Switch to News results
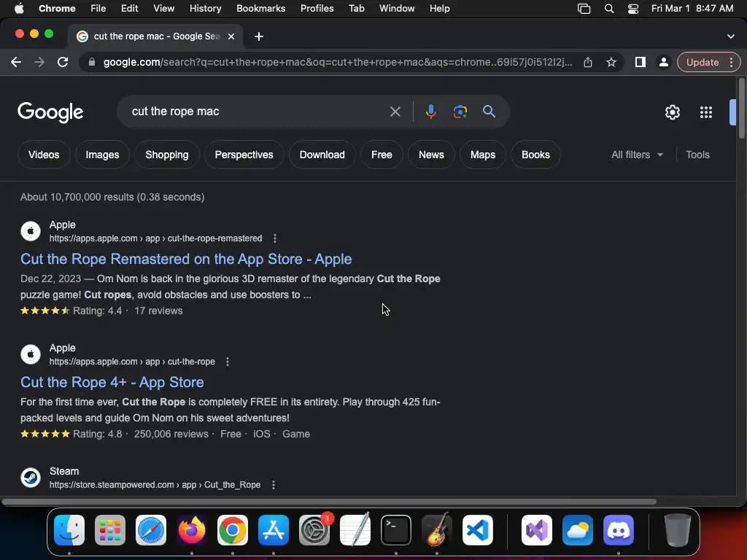 point(431,155)
